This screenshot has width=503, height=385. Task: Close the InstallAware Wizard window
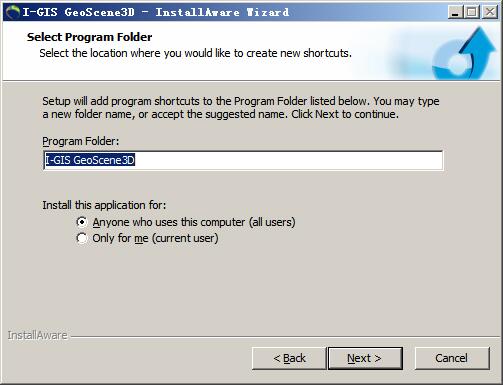coord(490,12)
